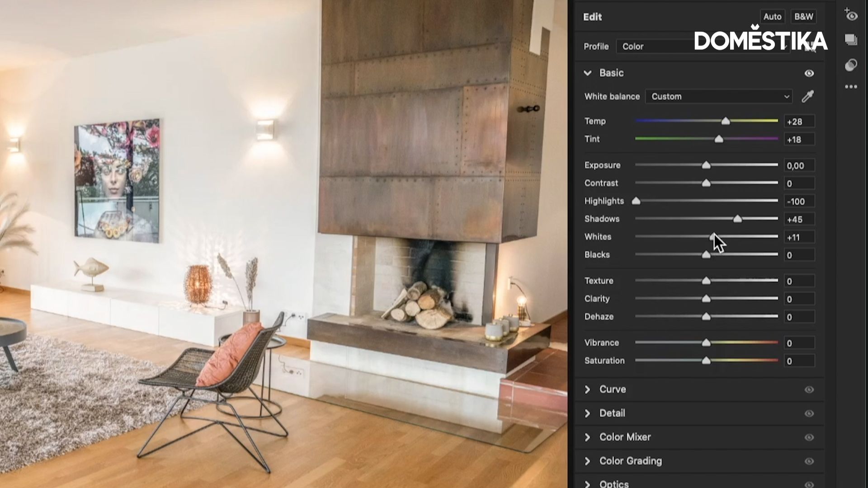Image resolution: width=868 pixels, height=488 pixels.
Task: Click the Exposure value field
Action: 799,165
